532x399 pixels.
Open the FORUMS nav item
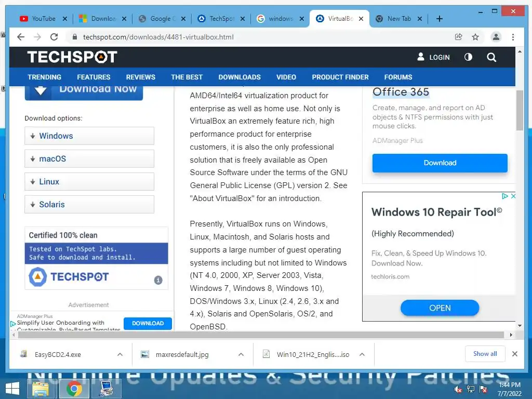pos(398,77)
